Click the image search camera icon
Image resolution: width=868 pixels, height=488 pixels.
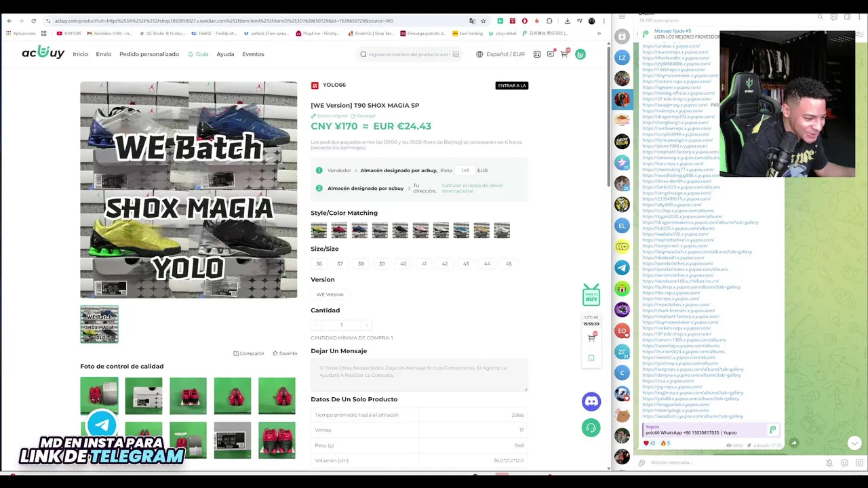[456, 54]
